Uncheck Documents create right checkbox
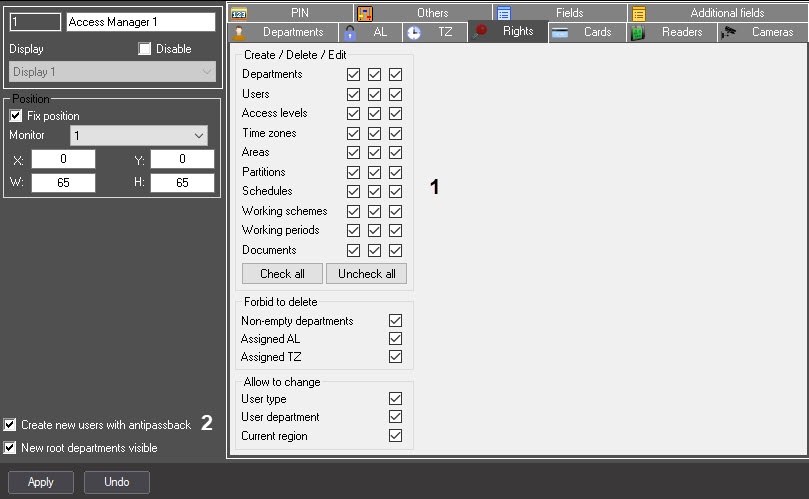 pos(353,250)
